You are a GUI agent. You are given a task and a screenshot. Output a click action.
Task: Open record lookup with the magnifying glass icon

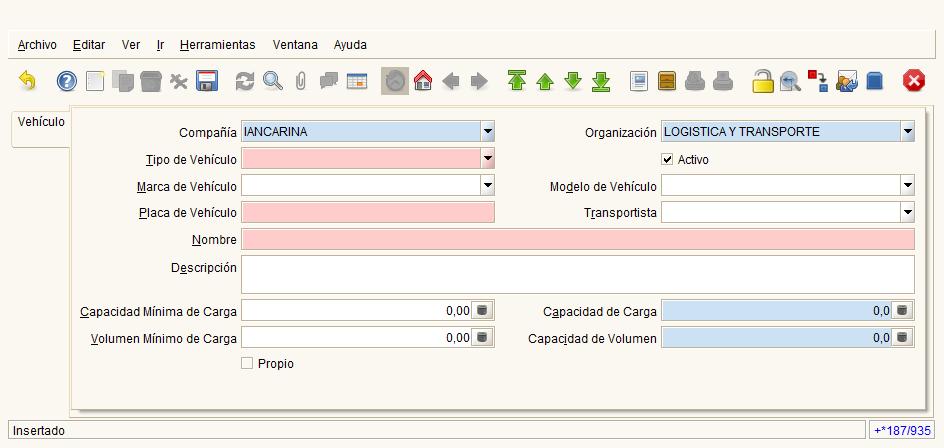[273, 81]
